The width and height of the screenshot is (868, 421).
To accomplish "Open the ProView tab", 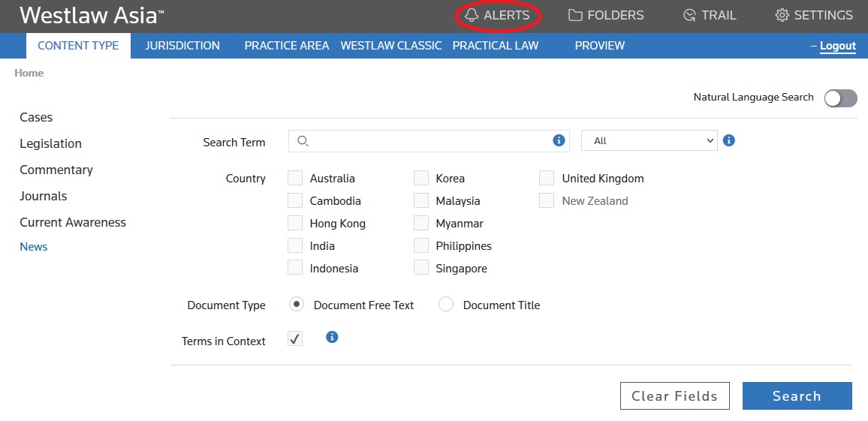I will tap(599, 45).
